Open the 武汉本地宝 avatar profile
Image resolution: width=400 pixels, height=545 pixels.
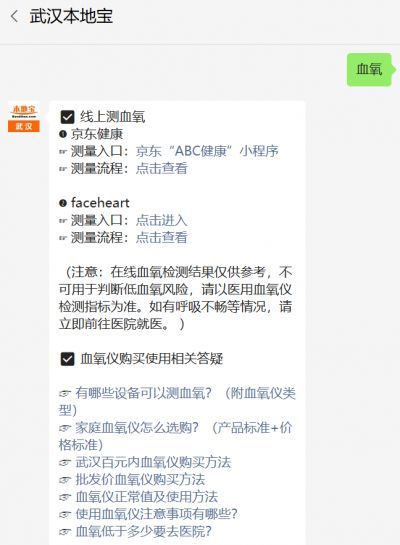24,117
